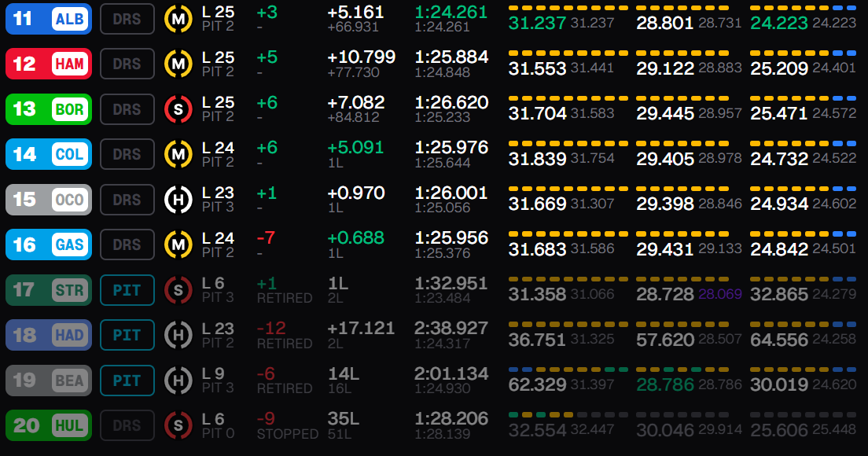
Task: Click HUL's gap value 35L
Action: point(344,418)
